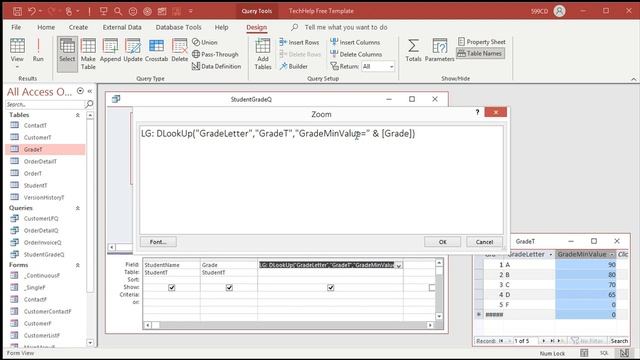
Task: Choose the Crosstab query type
Action: click(x=156, y=50)
